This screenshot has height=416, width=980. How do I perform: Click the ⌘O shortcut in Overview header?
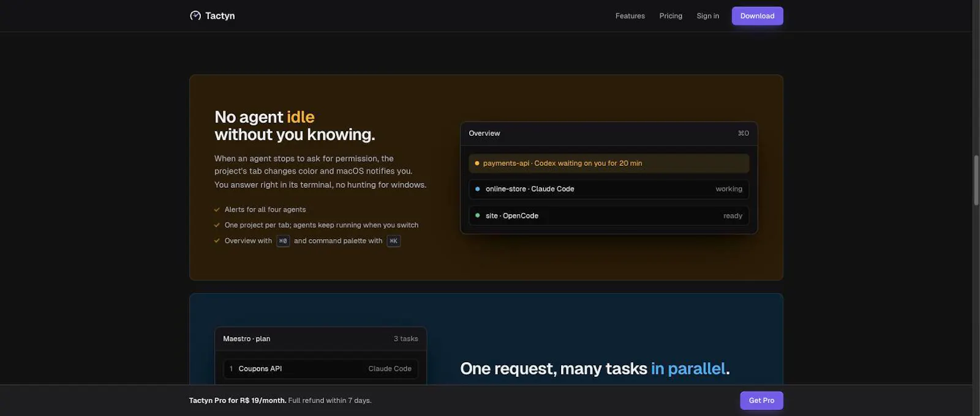click(743, 133)
